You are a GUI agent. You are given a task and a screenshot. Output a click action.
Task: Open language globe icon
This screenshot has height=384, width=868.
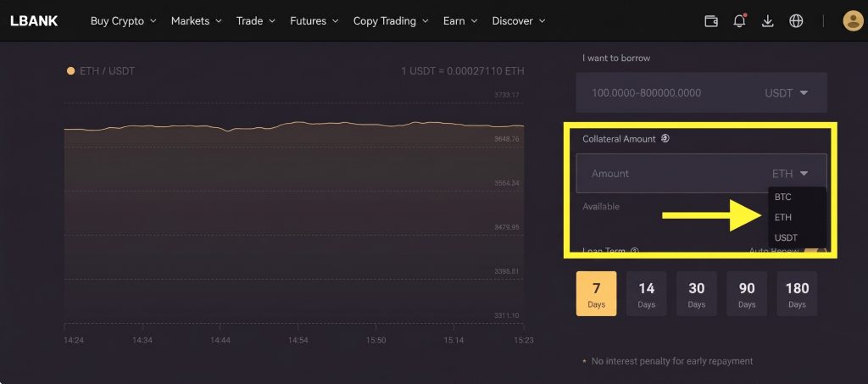[x=796, y=21]
